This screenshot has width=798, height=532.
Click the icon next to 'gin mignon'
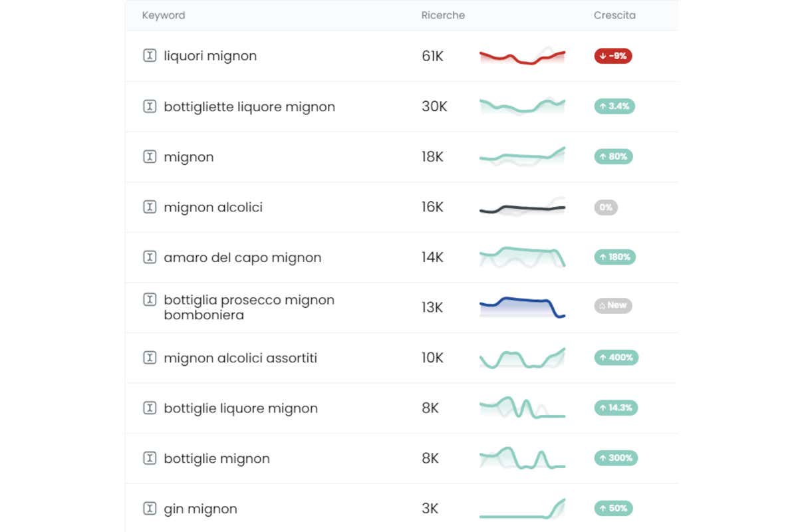[x=150, y=509]
